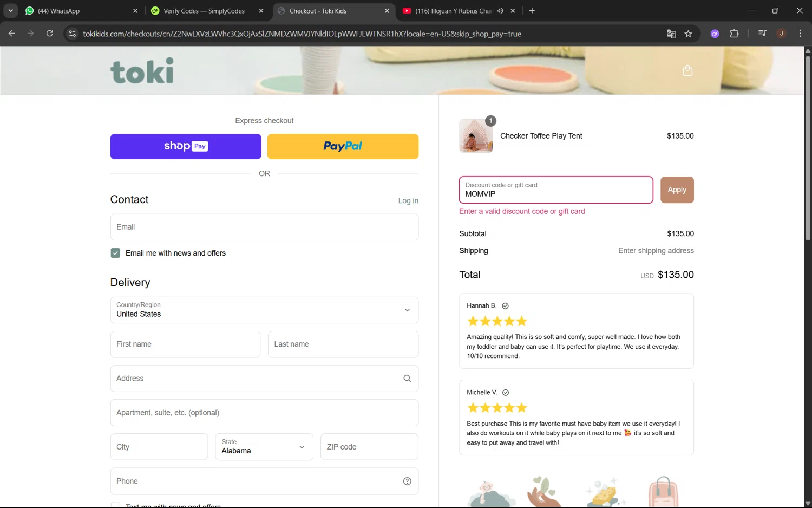Click the discount code field containing MOMVIP
Image resolution: width=812 pixels, height=508 pixels.
point(556,190)
